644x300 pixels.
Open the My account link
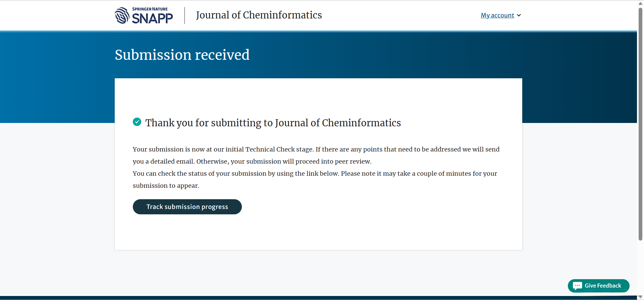click(497, 15)
